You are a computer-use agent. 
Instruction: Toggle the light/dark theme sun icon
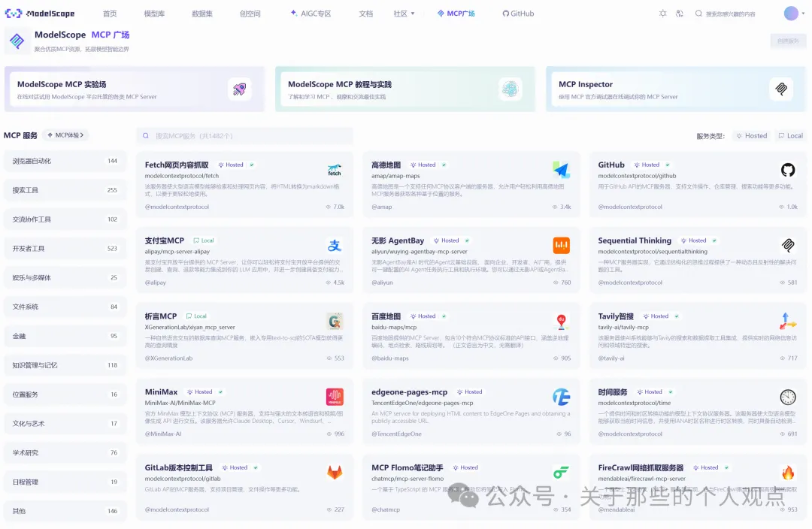point(662,14)
